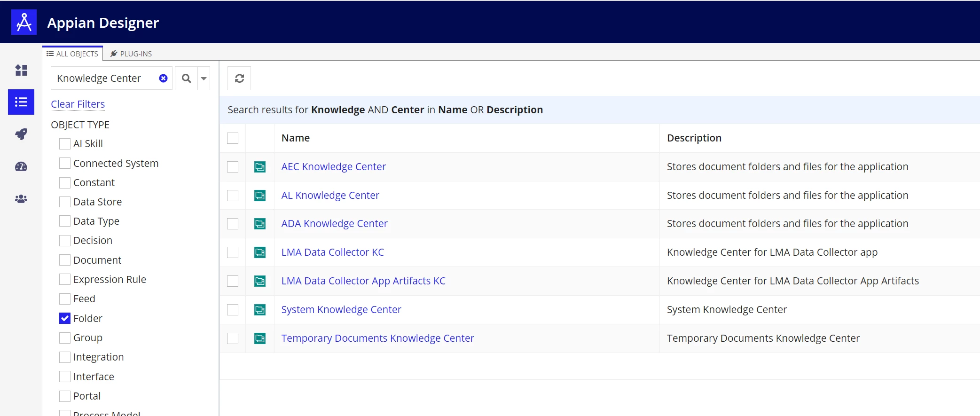Enable the Data Store filter

click(65, 202)
